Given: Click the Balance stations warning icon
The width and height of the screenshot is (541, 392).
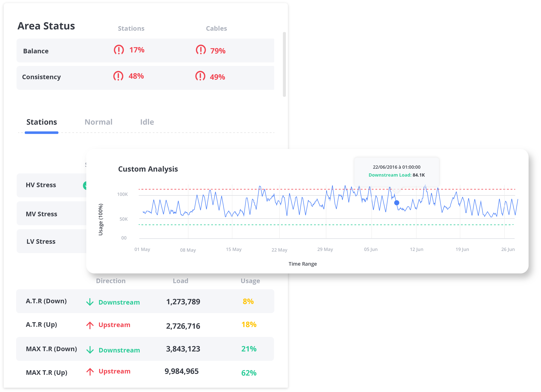Looking at the screenshot, I should coord(119,50).
